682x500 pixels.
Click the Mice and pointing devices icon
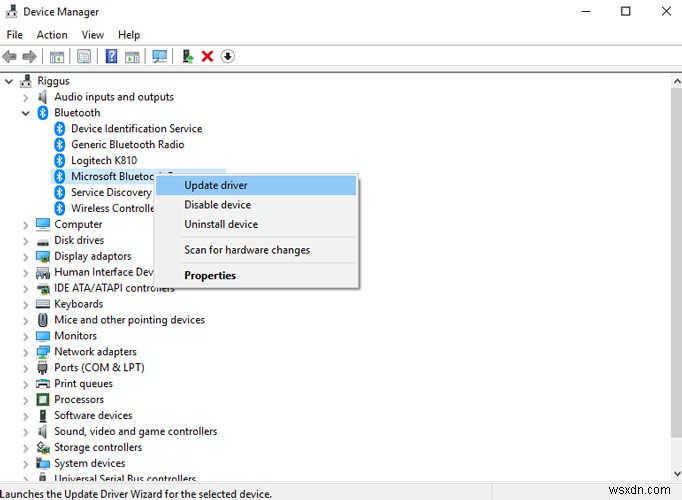(x=43, y=320)
